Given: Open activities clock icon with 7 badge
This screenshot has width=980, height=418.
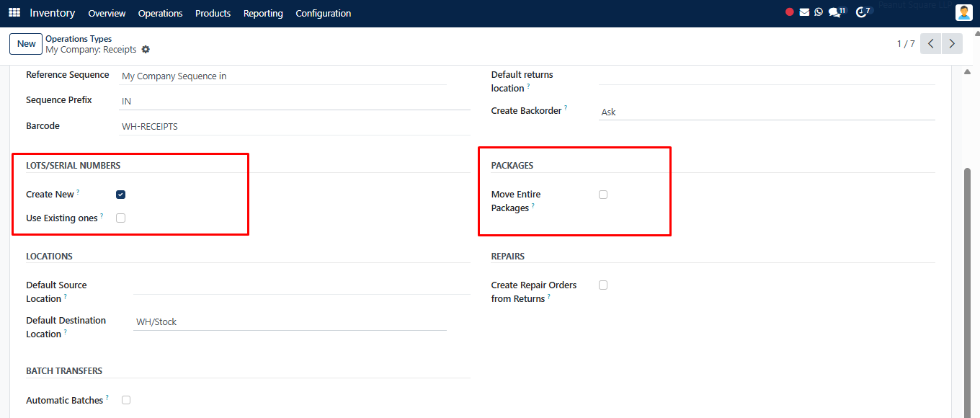Looking at the screenshot, I should point(863,12).
